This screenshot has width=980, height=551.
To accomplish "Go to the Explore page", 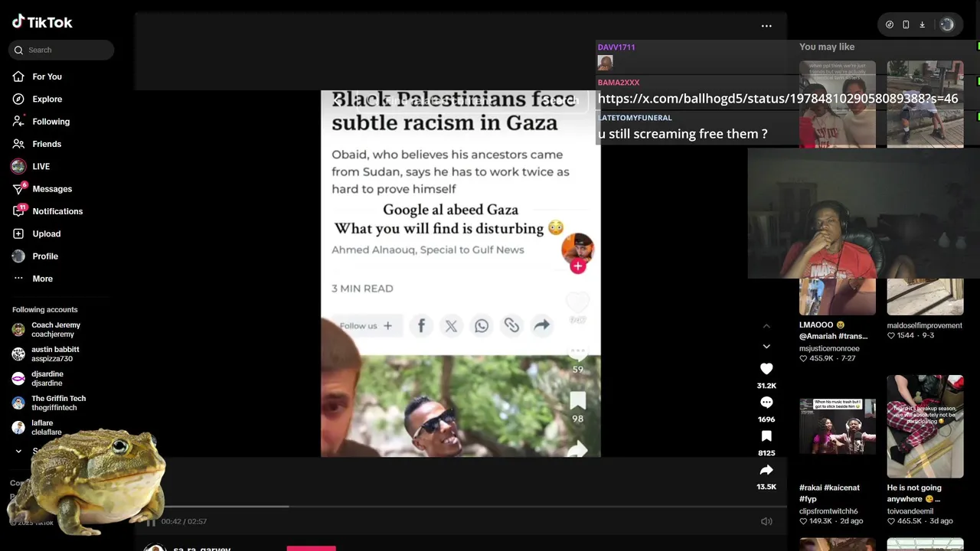I will click(x=47, y=99).
